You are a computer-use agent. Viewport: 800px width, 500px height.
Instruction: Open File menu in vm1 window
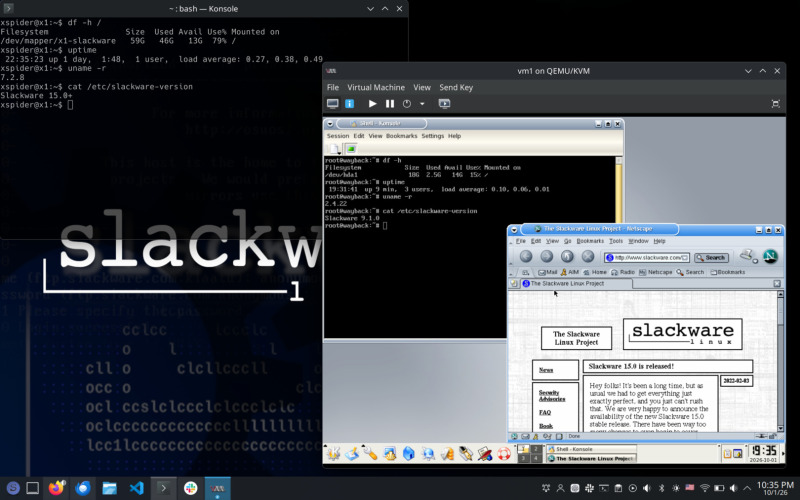pos(333,87)
